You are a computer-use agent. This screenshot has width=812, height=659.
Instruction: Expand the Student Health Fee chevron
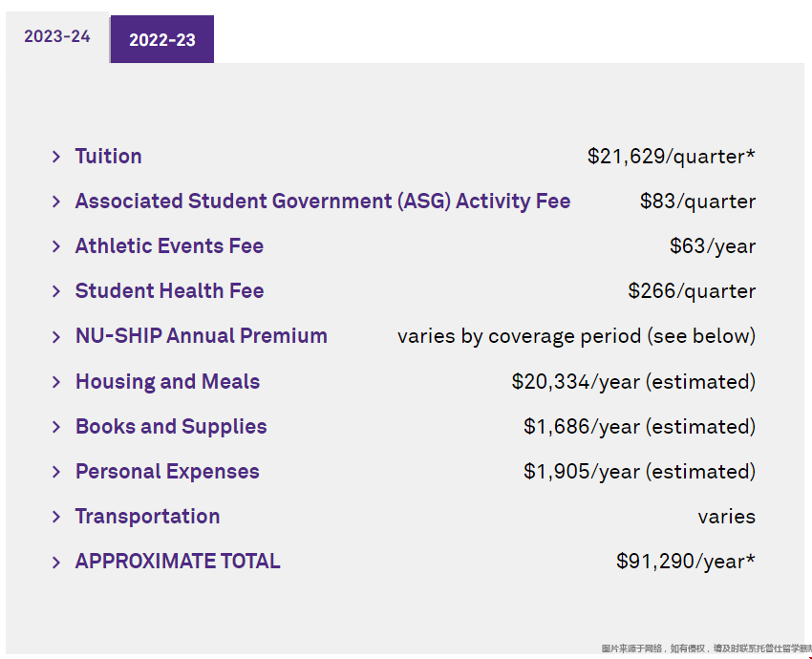(56, 291)
